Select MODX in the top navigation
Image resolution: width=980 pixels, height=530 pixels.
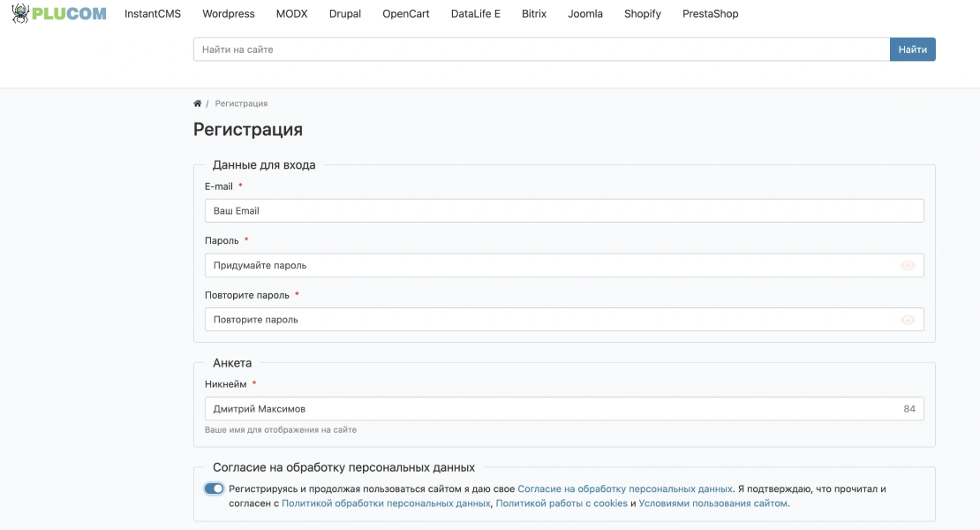pyautogui.click(x=292, y=14)
